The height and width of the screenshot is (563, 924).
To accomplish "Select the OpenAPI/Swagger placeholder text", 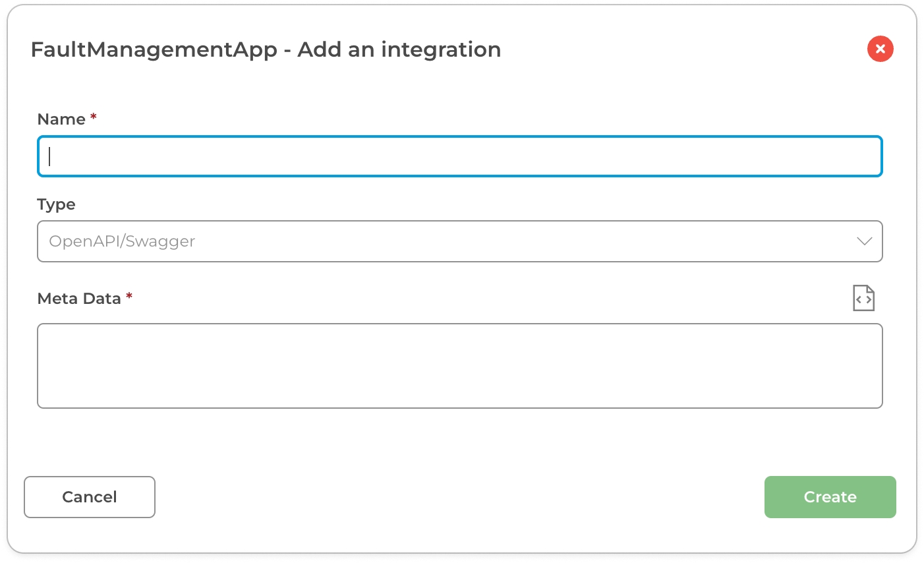I will click(122, 241).
